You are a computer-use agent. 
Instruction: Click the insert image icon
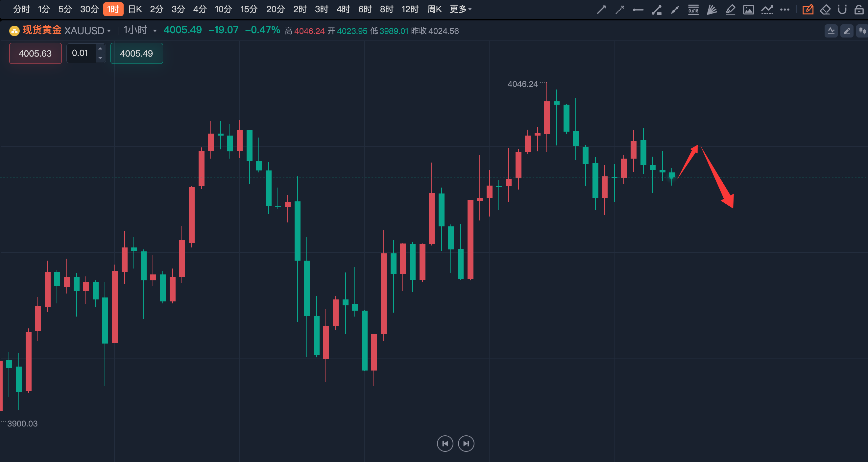tap(748, 10)
